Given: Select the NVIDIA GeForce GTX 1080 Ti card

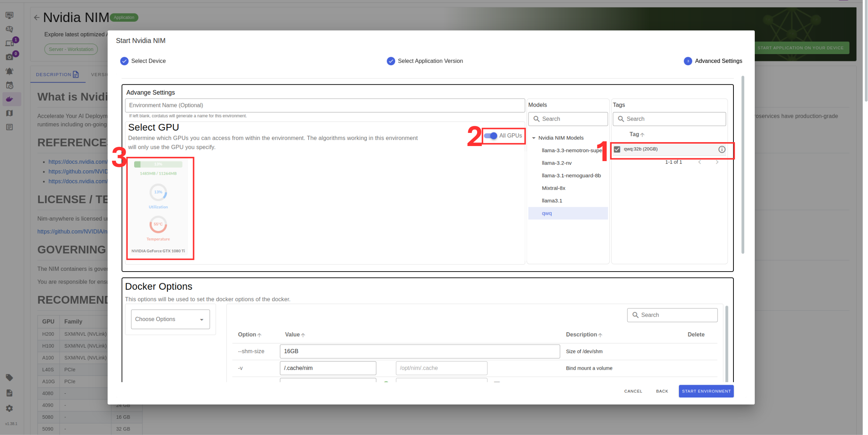Looking at the screenshot, I should 159,208.
